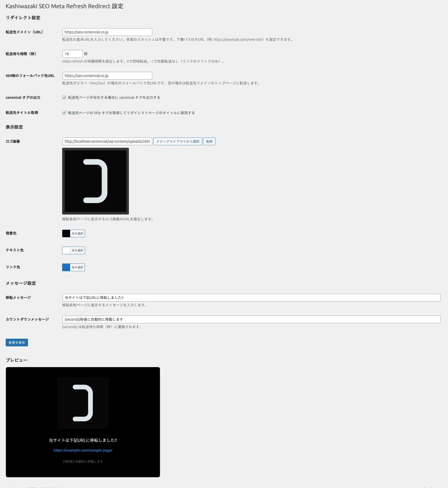The image size is (448, 488).
Task: Expand the リンク色 色を選択 picker
Action: tap(78, 267)
